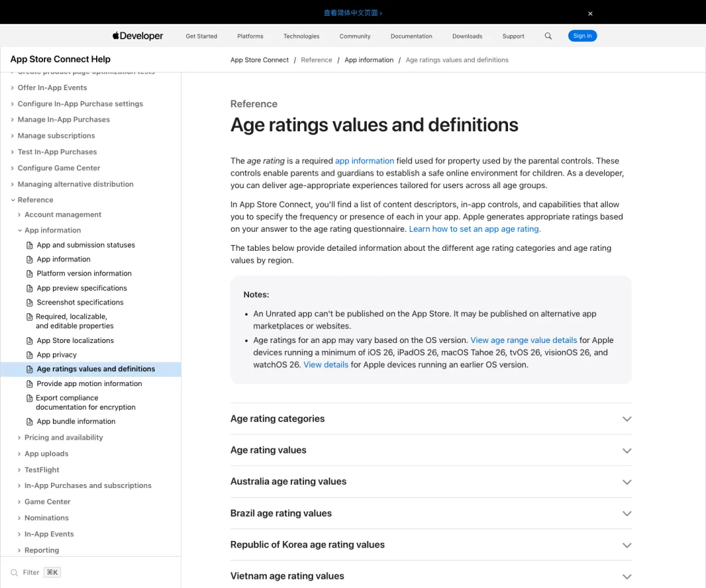706x588 pixels.
Task: Click the document icon beside Platform version information
Action: click(29, 274)
